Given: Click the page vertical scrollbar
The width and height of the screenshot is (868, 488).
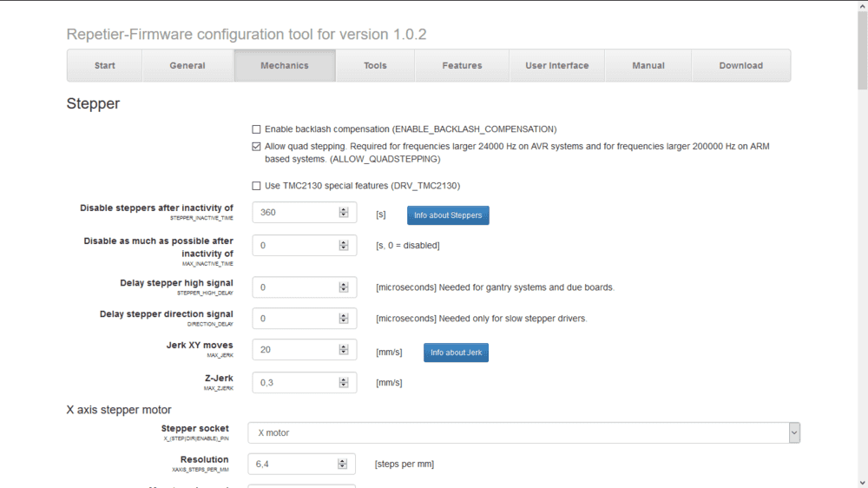Looking at the screenshot, I should point(862,260).
